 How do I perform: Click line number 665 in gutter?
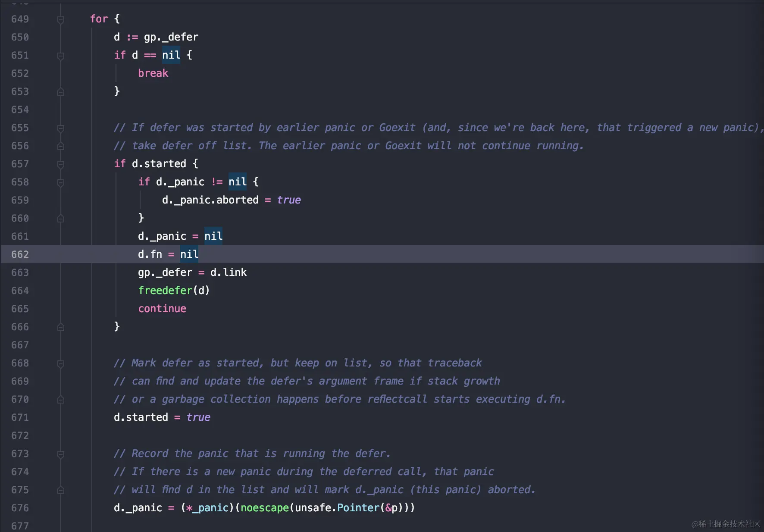coord(20,309)
